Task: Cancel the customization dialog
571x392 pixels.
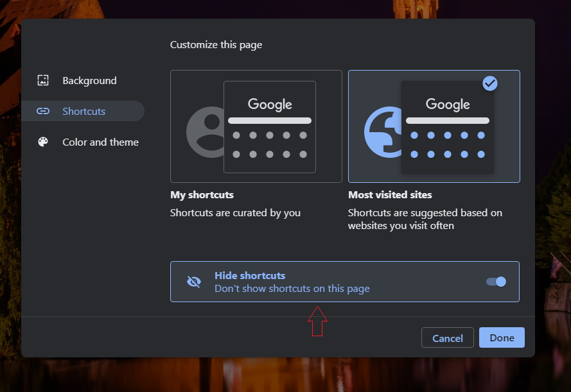Action: (x=448, y=337)
